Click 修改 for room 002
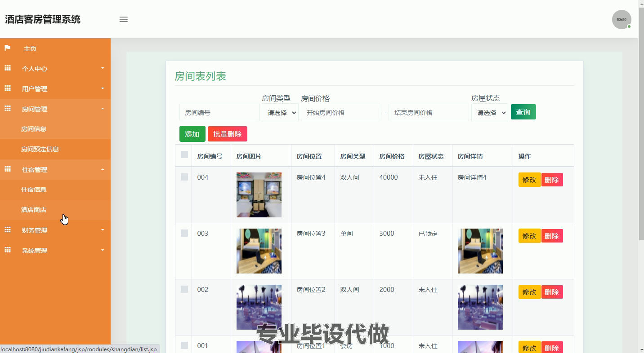Screen dimensions: 644x353 529,292
